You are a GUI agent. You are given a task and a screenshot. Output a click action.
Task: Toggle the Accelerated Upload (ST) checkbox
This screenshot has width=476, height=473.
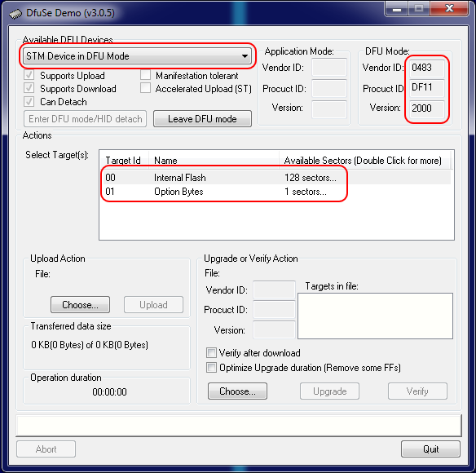(x=145, y=88)
